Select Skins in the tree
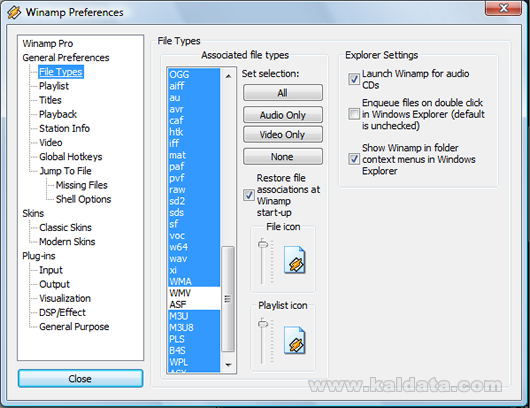This screenshot has width=530, height=408. coord(33,214)
